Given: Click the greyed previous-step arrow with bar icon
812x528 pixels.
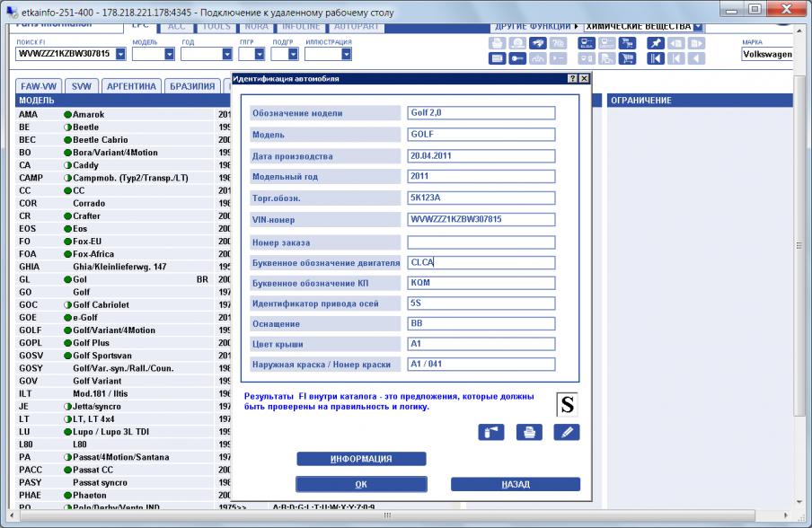Looking at the screenshot, I should click(676, 58).
